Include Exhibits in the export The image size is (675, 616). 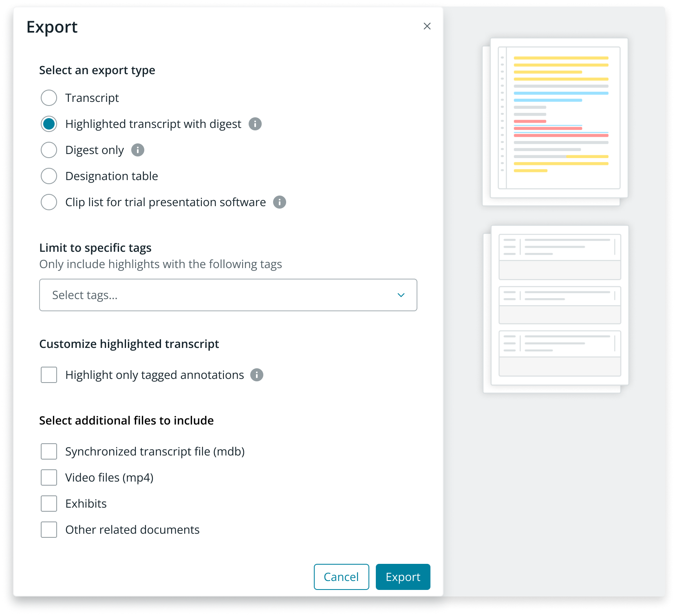click(x=49, y=504)
